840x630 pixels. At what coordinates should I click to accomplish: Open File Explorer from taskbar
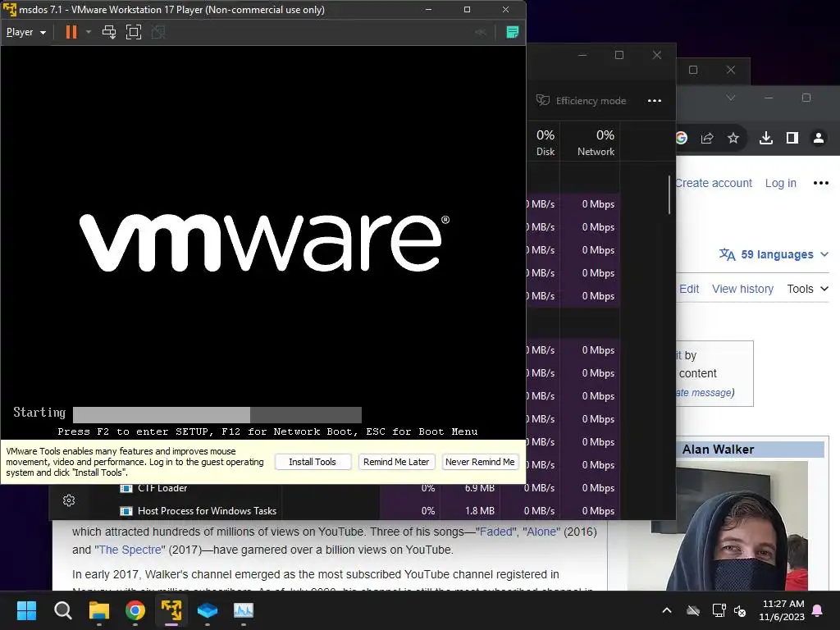(x=99, y=610)
